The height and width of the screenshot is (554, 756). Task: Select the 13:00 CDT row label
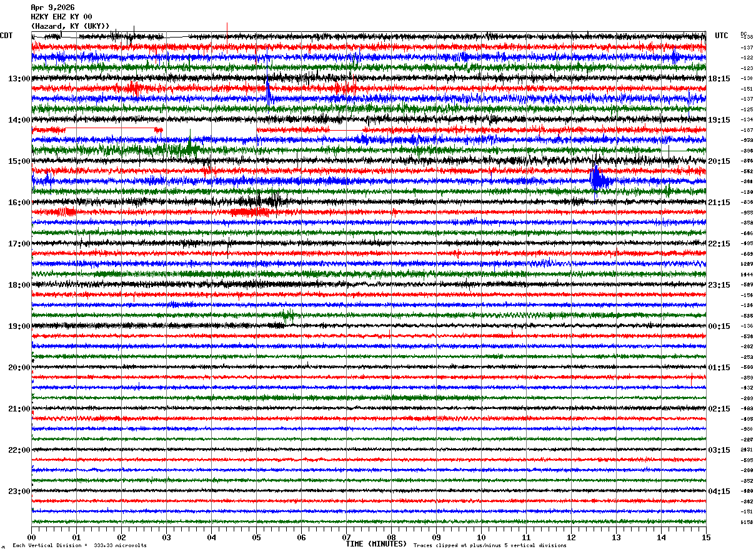19,79
